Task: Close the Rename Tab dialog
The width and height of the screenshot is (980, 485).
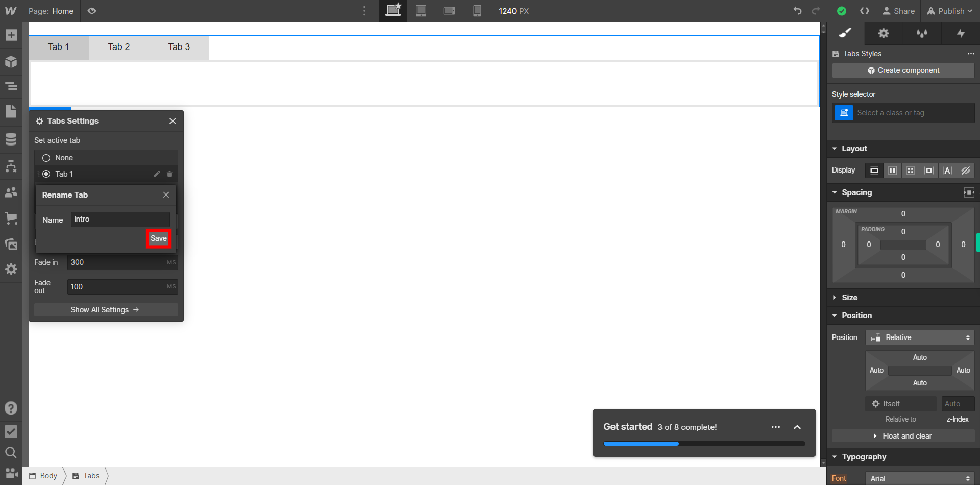Action: pyautogui.click(x=166, y=195)
